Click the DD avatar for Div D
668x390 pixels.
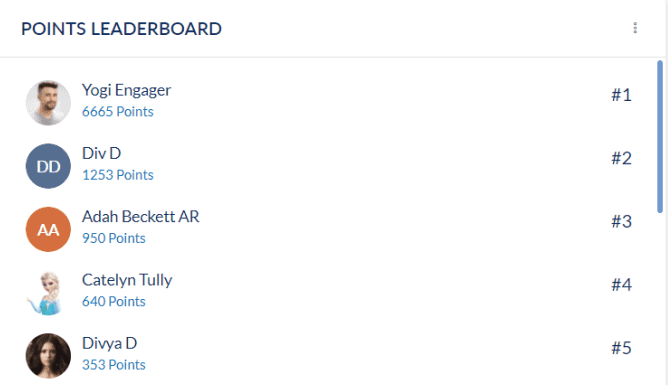(48, 166)
